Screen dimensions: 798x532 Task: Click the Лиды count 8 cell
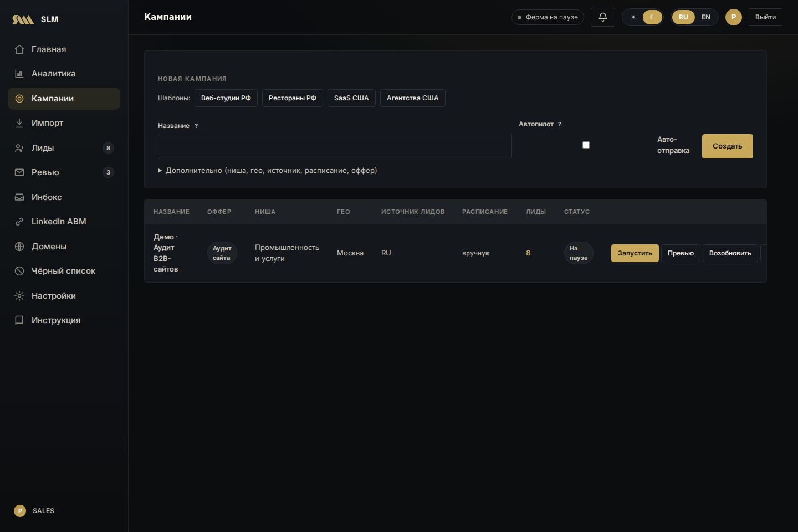click(528, 253)
